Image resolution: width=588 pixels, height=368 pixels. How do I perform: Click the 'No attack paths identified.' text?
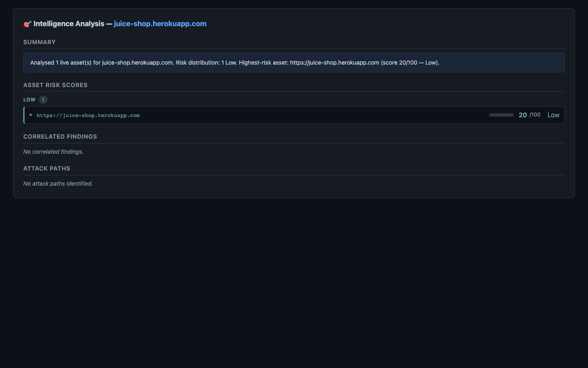58,184
